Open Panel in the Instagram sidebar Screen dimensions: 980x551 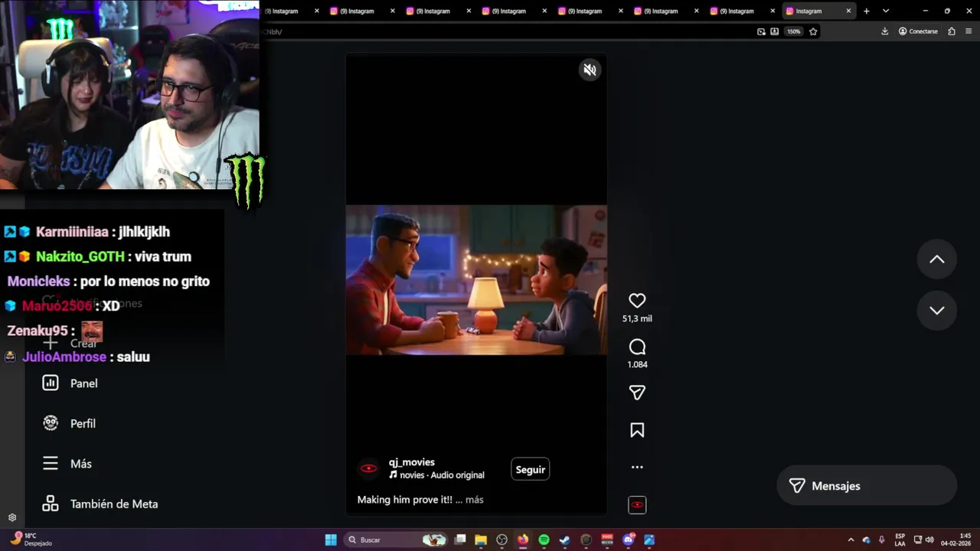click(x=84, y=383)
